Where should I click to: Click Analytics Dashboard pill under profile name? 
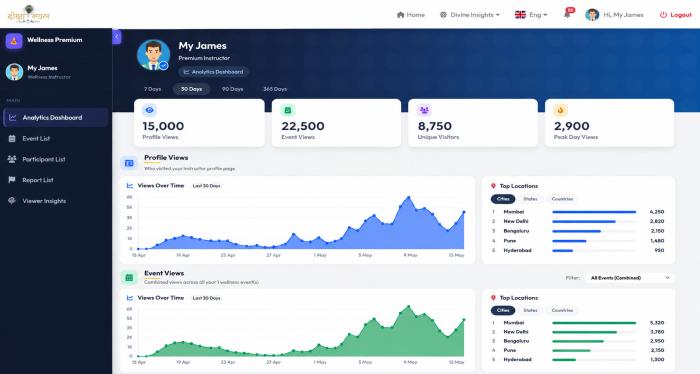(x=214, y=72)
